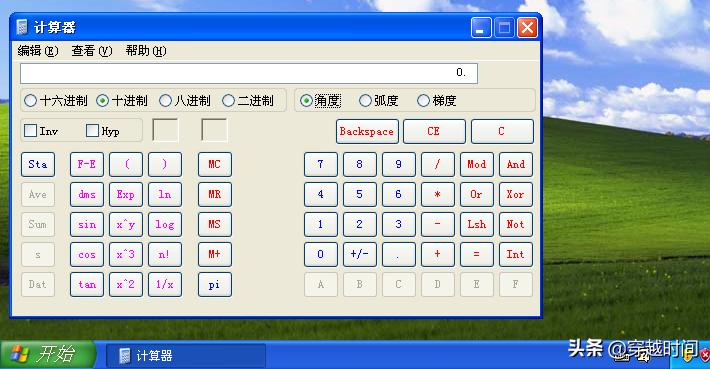Add to memory with M+
The height and width of the screenshot is (369, 710).
(x=215, y=254)
